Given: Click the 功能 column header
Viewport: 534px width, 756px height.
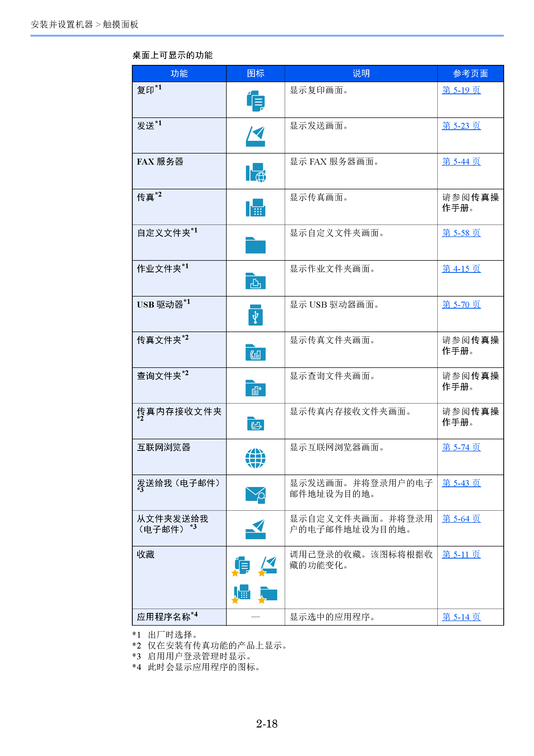Looking at the screenshot, I should click(179, 74).
